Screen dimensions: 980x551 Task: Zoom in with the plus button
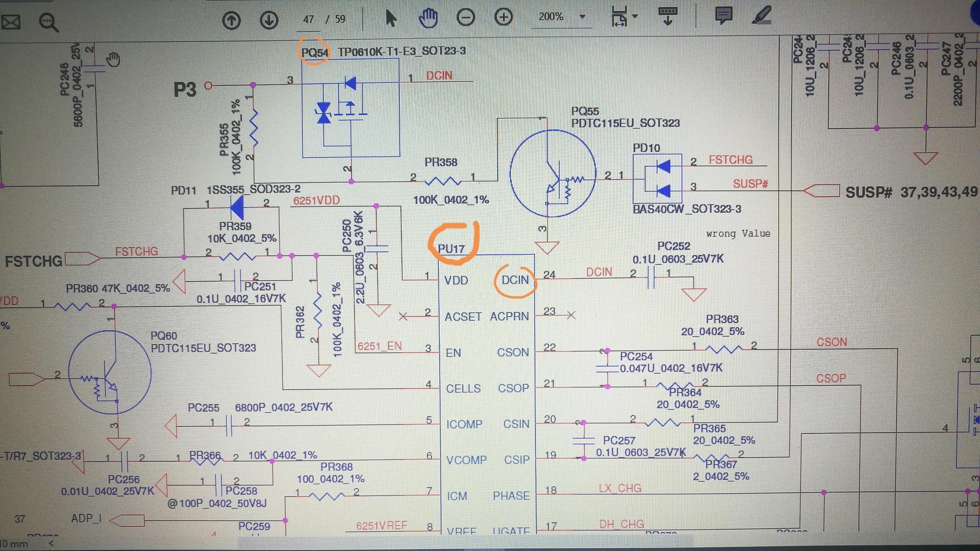pos(503,17)
